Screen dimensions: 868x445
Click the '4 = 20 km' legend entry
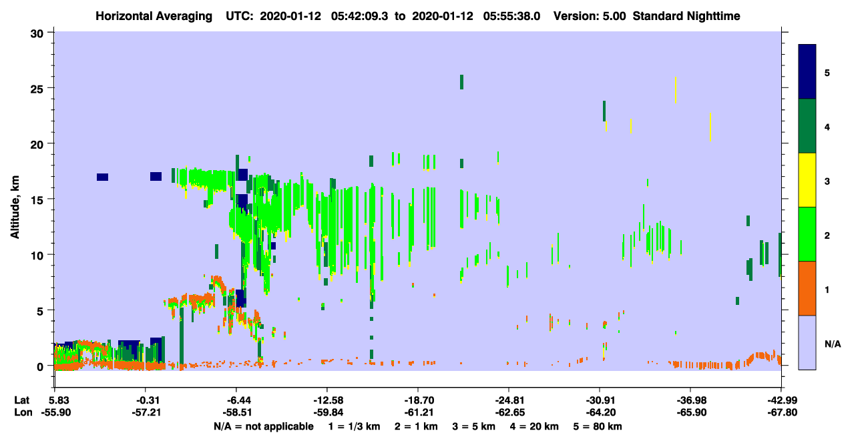coord(535,426)
